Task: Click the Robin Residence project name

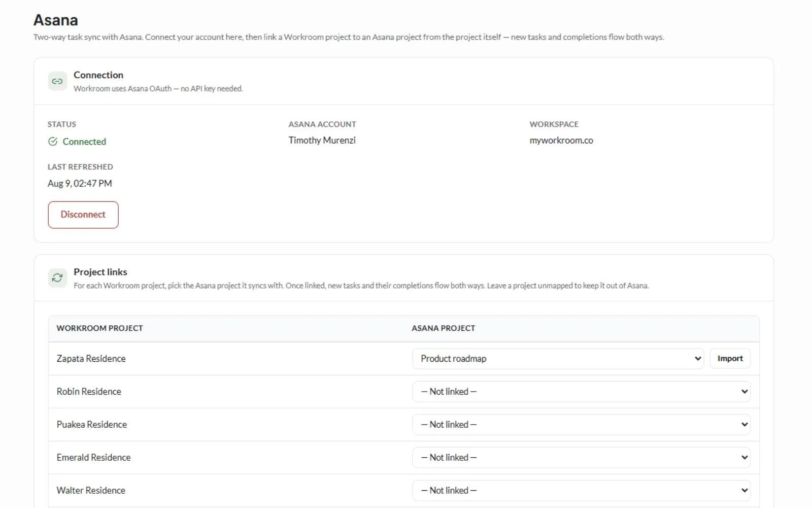Action: coord(89,392)
